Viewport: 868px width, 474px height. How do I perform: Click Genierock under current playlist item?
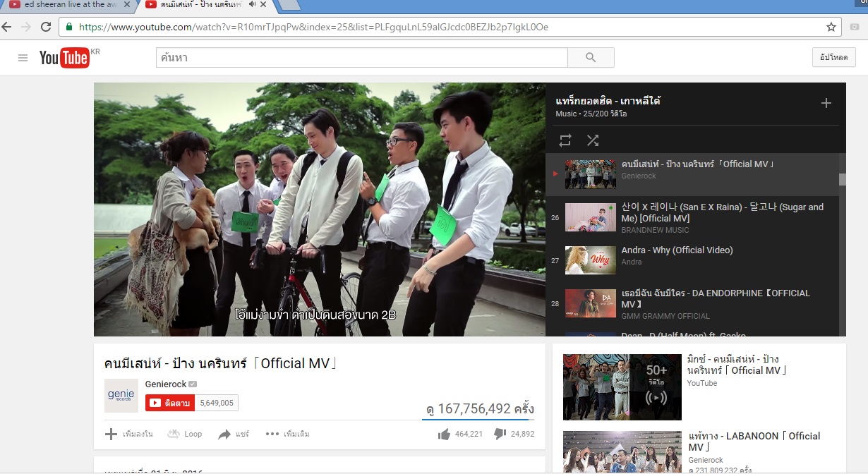(x=639, y=176)
